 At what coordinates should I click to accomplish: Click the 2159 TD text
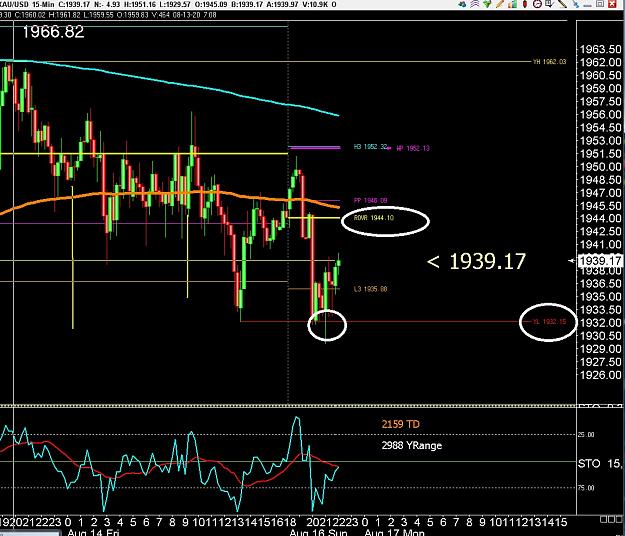click(401, 424)
